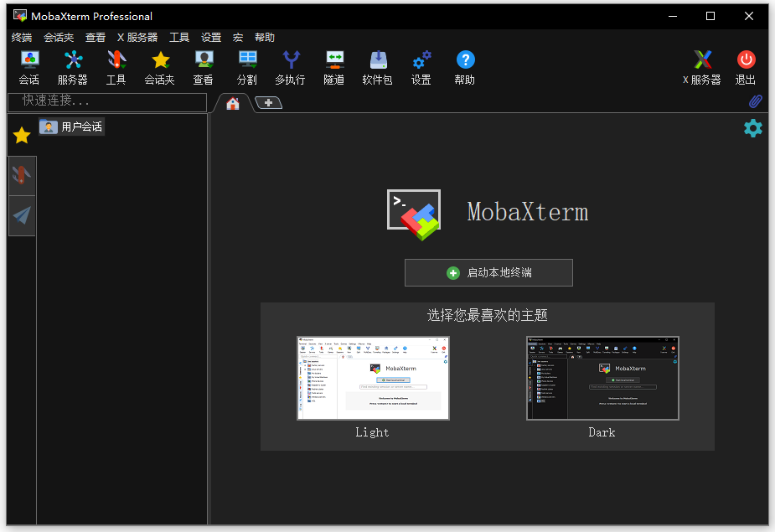The image size is (775, 532).
Task: Open the 设置 (Settings) toolbar icon
Action: click(421, 68)
